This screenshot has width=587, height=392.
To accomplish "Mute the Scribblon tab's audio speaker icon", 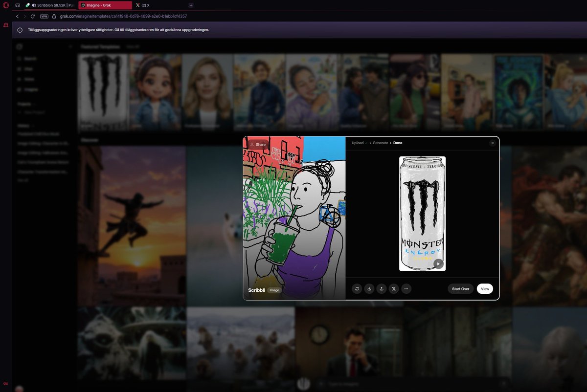I will tap(33, 5).
